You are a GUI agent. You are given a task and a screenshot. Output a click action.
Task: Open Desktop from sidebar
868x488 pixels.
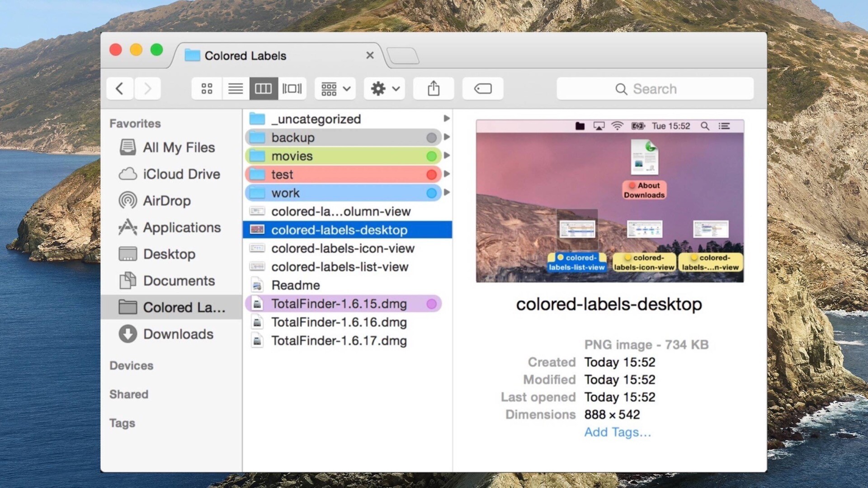pyautogui.click(x=171, y=254)
